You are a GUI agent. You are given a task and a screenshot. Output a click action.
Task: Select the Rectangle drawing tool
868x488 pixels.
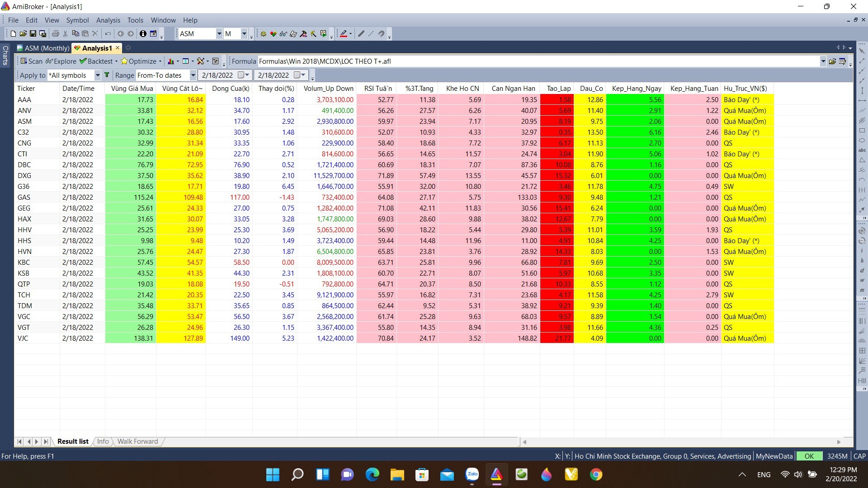[862, 131]
